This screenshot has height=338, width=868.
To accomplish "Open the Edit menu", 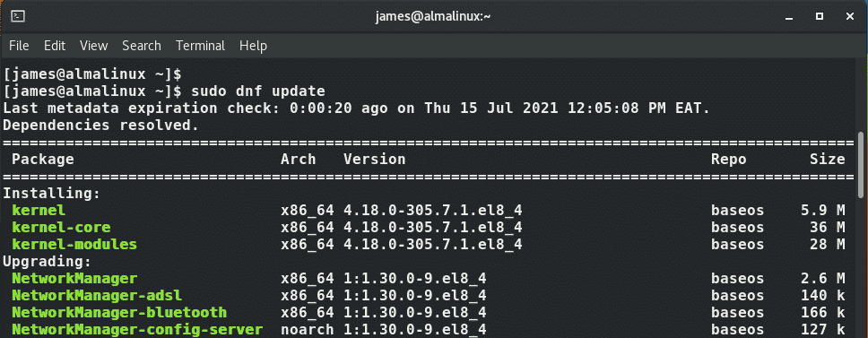I will pyautogui.click(x=55, y=46).
